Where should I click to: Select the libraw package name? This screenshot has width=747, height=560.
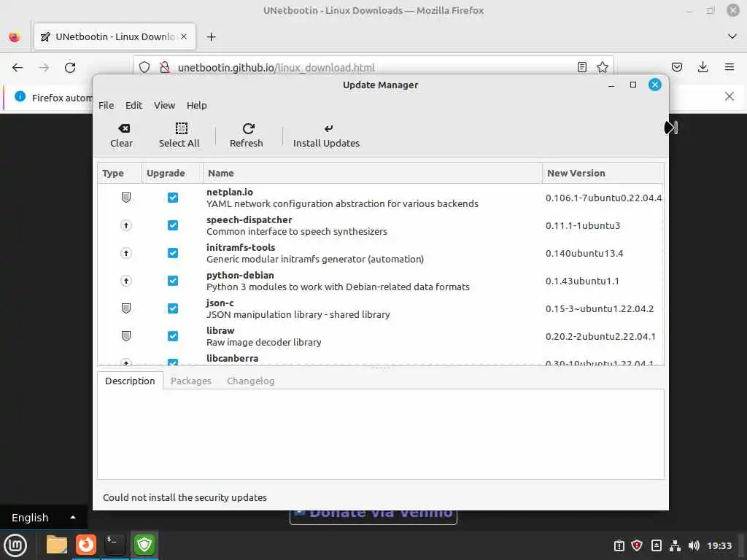pos(220,330)
